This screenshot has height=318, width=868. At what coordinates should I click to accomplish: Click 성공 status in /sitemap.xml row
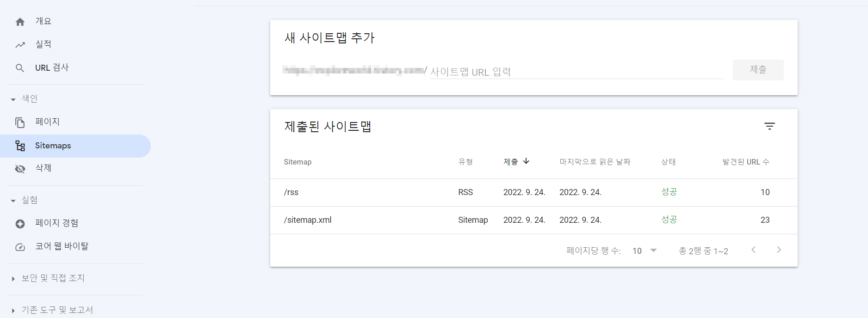(669, 220)
